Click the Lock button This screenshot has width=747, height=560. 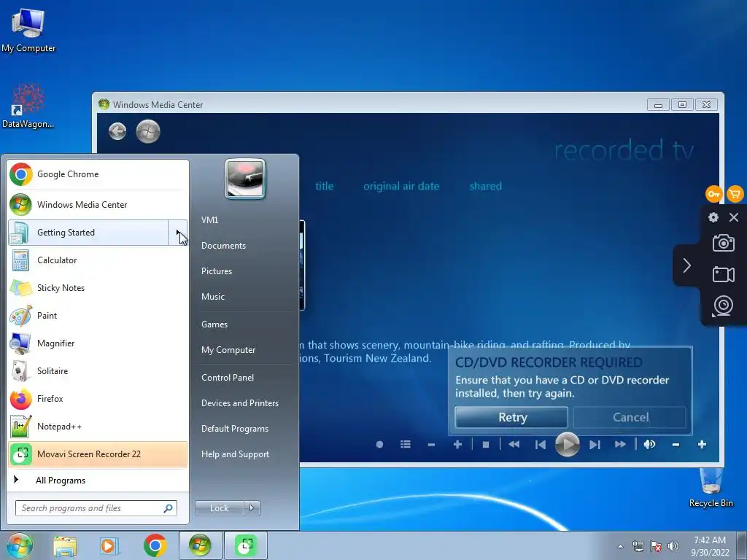219,508
